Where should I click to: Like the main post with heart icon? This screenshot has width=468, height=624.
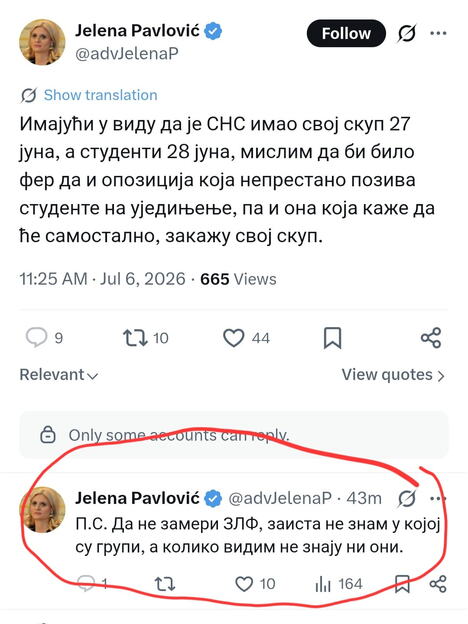point(234,338)
